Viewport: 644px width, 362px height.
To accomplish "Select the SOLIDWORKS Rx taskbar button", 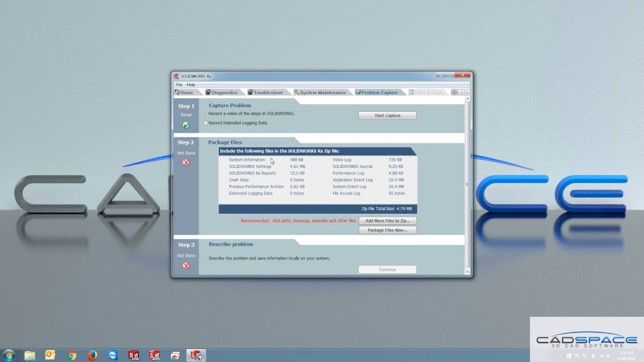I will 196,355.
